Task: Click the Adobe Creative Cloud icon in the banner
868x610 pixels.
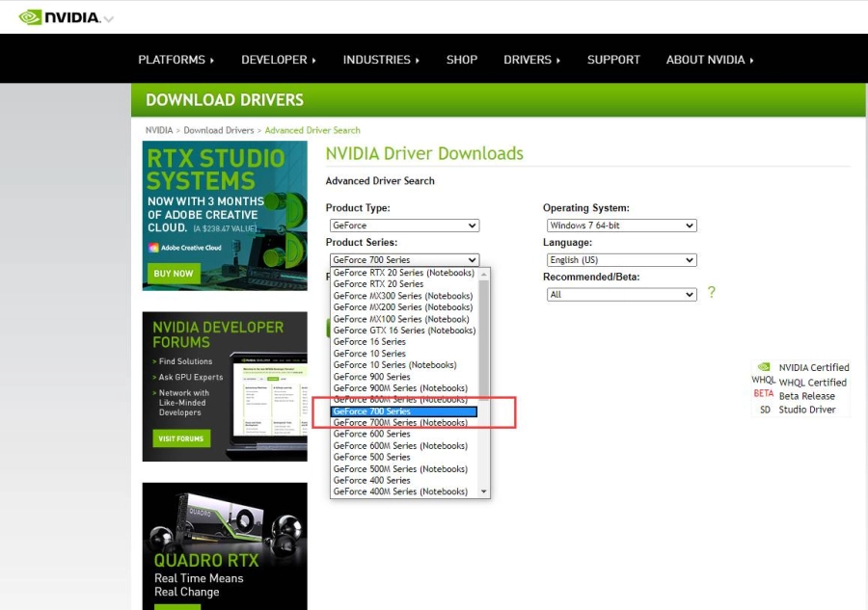Action: point(153,248)
